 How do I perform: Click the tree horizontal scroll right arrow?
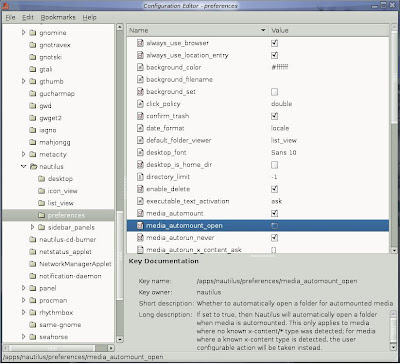(x=111, y=348)
